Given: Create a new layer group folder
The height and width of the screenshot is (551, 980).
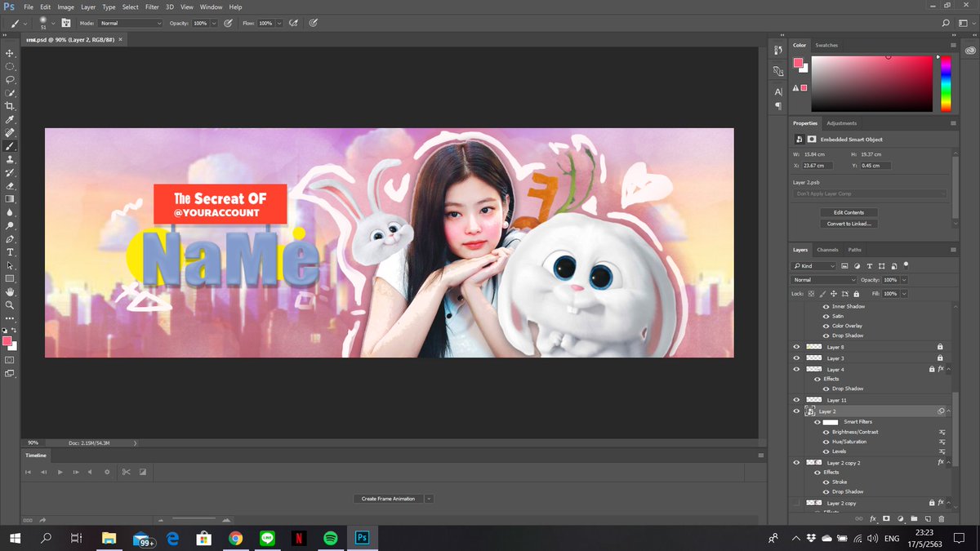Looking at the screenshot, I should (914, 518).
